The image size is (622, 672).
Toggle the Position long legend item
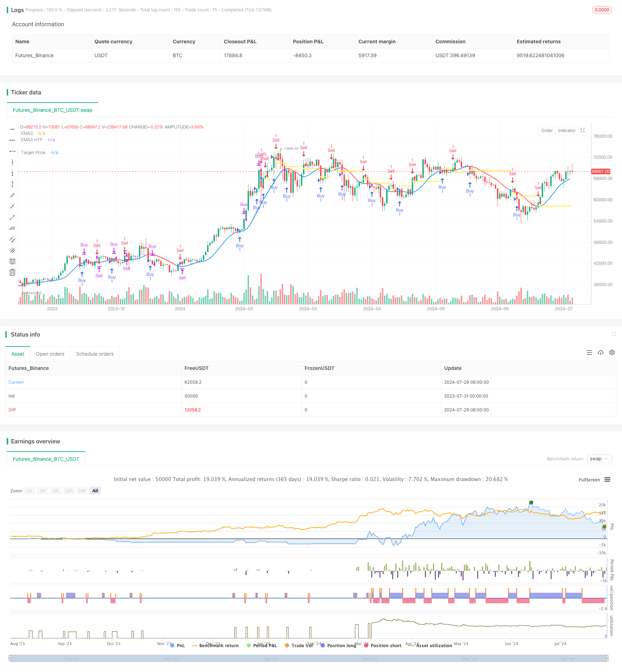click(338, 645)
